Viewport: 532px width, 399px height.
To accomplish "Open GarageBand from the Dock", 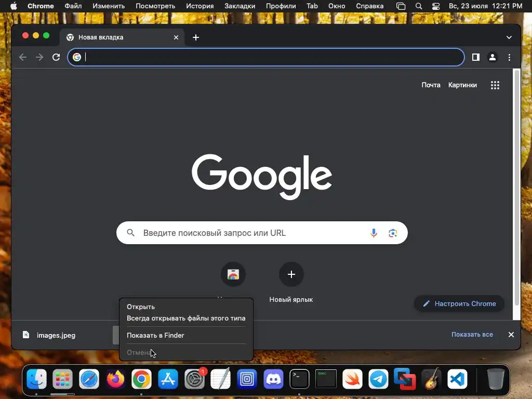I will tap(431, 379).
